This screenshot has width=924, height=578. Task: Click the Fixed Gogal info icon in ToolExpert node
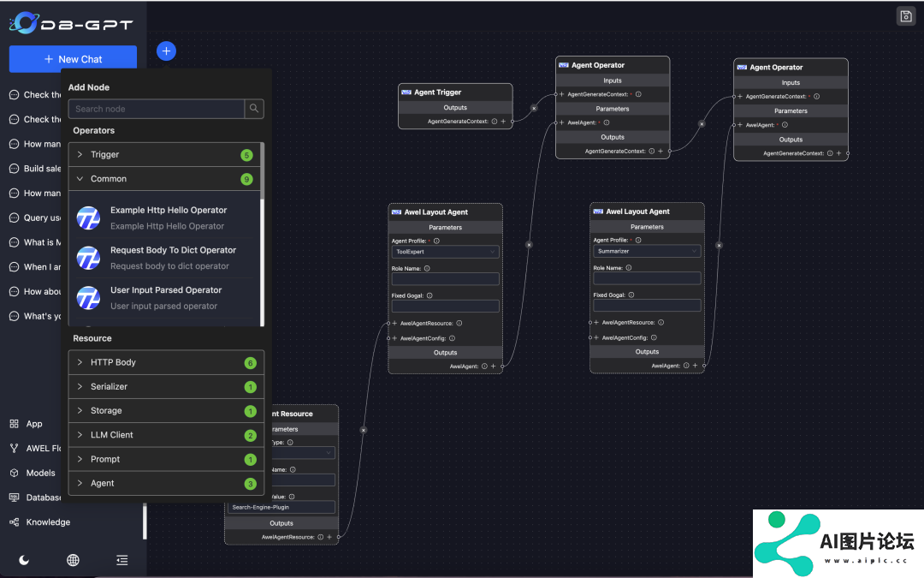pyautogui.click(x=429, y=295)
